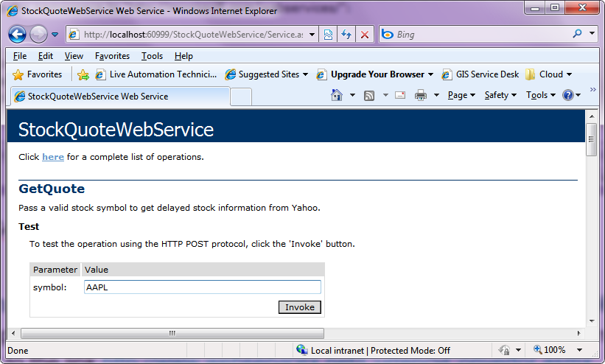
Task: Click the GetQuote heading text
Action: pyautogui.click(x=52, y=189)
